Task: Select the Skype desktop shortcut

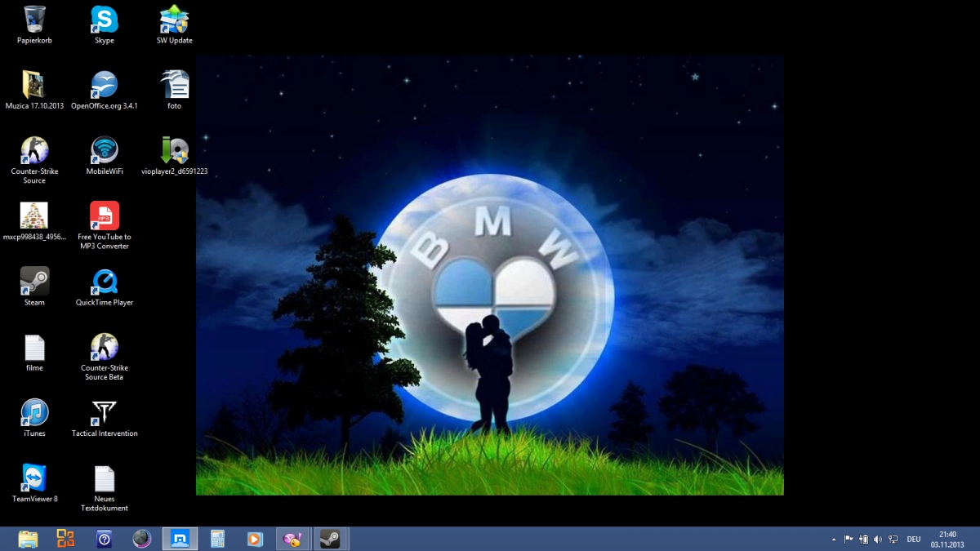Action: [x=105, y=24]
